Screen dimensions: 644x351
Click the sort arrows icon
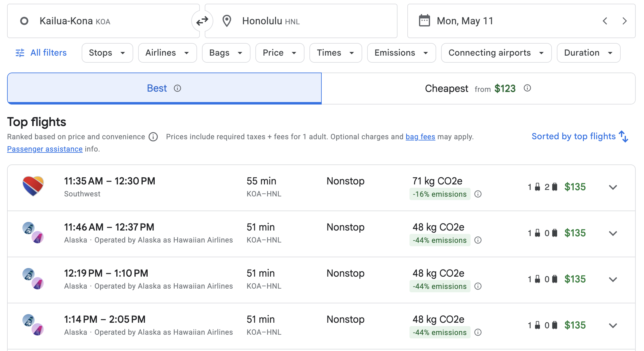tap(623, 136)
